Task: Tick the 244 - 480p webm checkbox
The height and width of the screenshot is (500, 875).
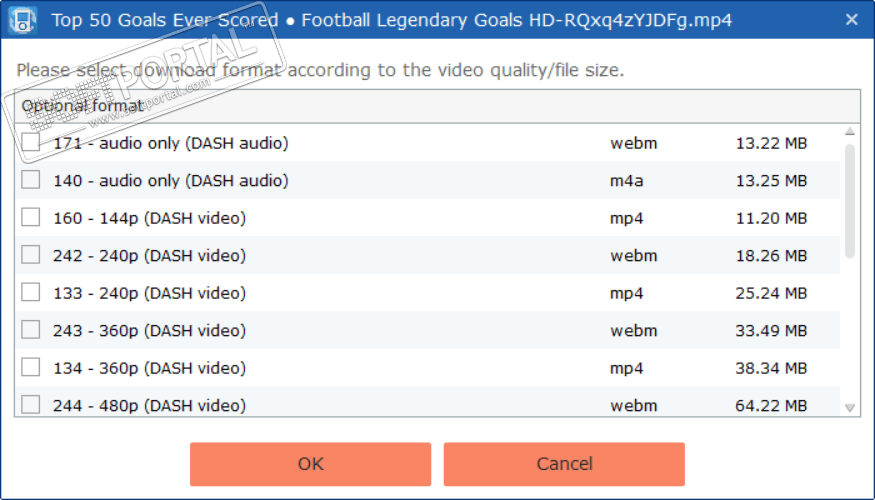Action: pyautogui.click(x=31, y=404)
